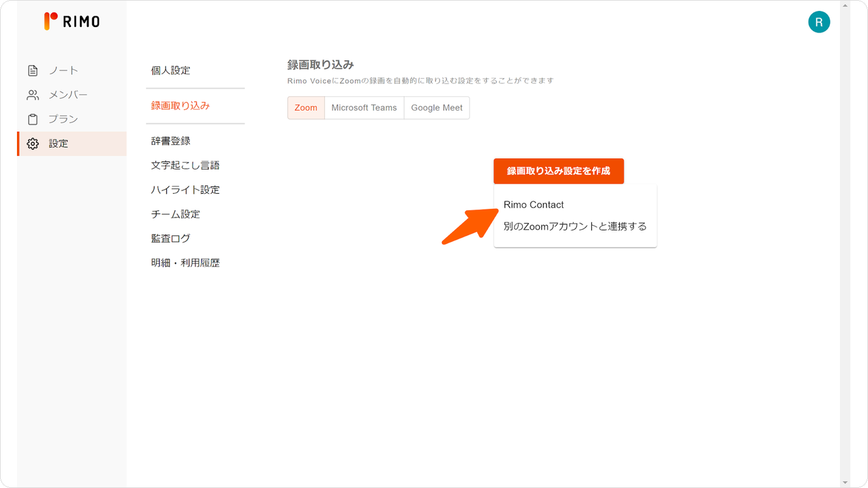
Task: Switch to the Zoom tab
Action: [306, 108]
